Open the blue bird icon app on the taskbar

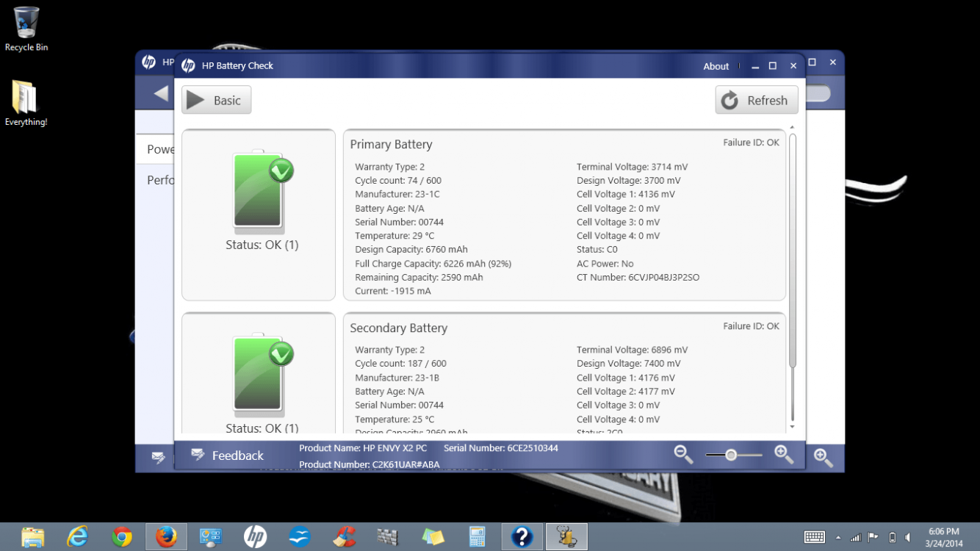300,537
